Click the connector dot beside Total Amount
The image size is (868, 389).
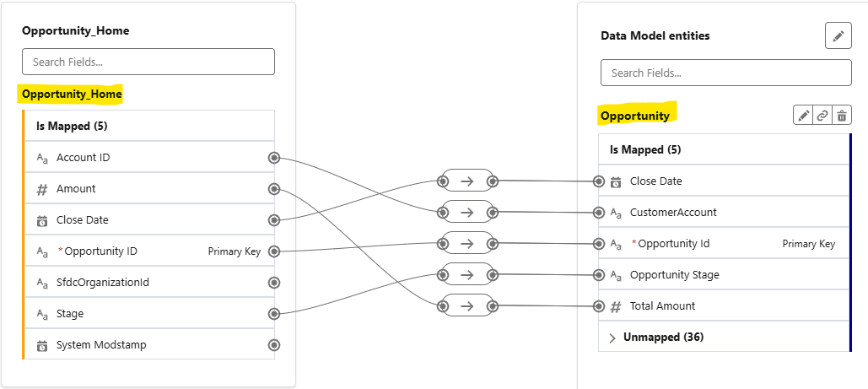point(599,306)
